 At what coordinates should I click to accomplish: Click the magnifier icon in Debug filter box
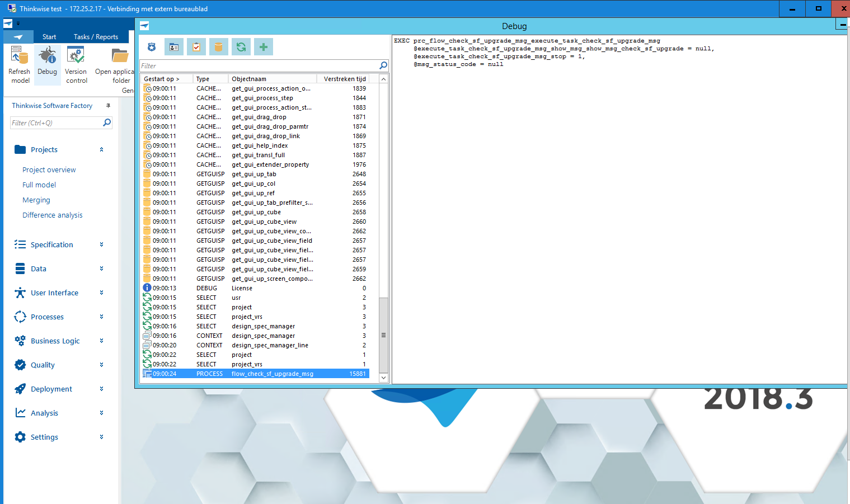[383, 65]
